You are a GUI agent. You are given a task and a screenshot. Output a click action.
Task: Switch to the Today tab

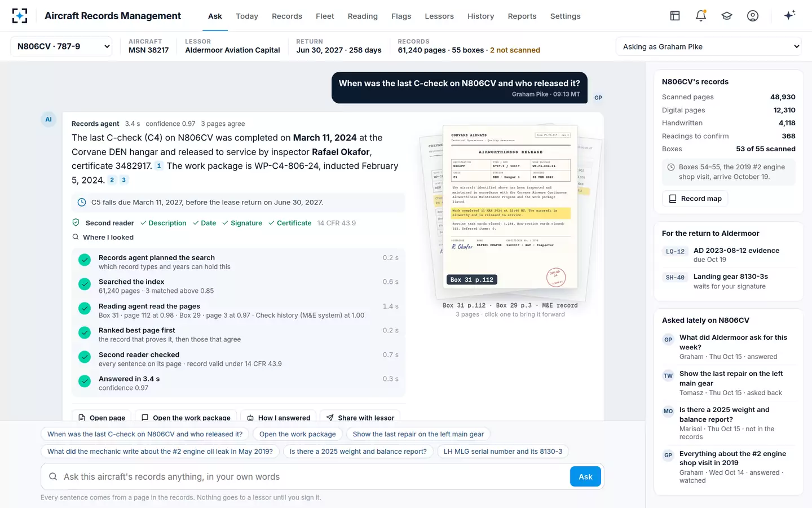pyautogui.click(x=247, y=16)
